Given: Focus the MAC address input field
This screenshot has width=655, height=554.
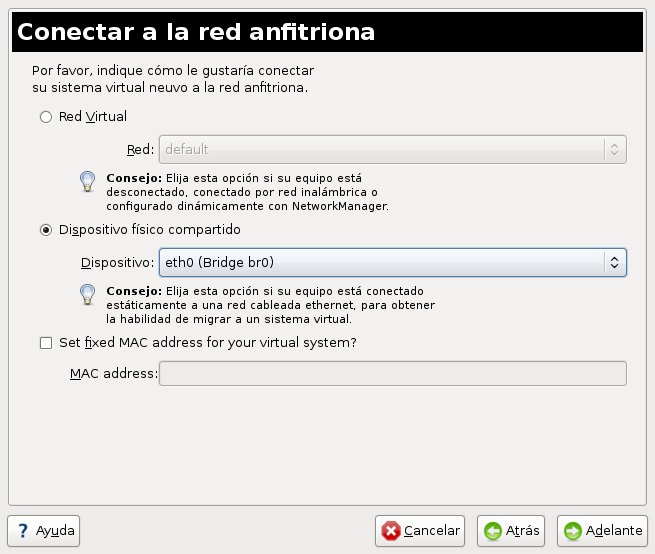Looking at the screenshot, I should [393, 373].
